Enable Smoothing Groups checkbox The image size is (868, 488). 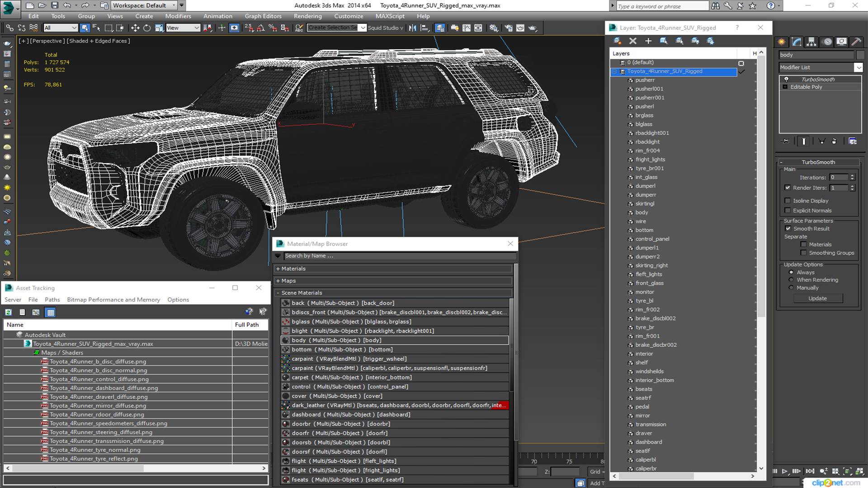click(x=803, y=253)
